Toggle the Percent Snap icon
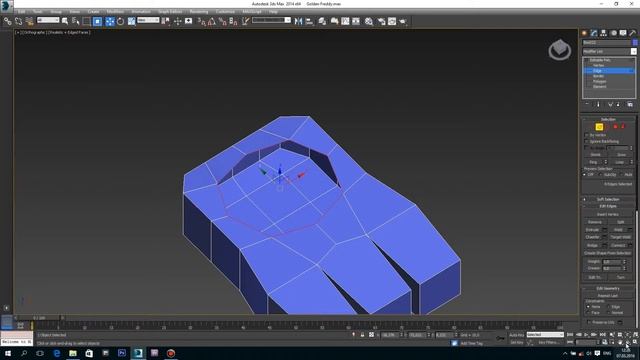 pos(222,21)
